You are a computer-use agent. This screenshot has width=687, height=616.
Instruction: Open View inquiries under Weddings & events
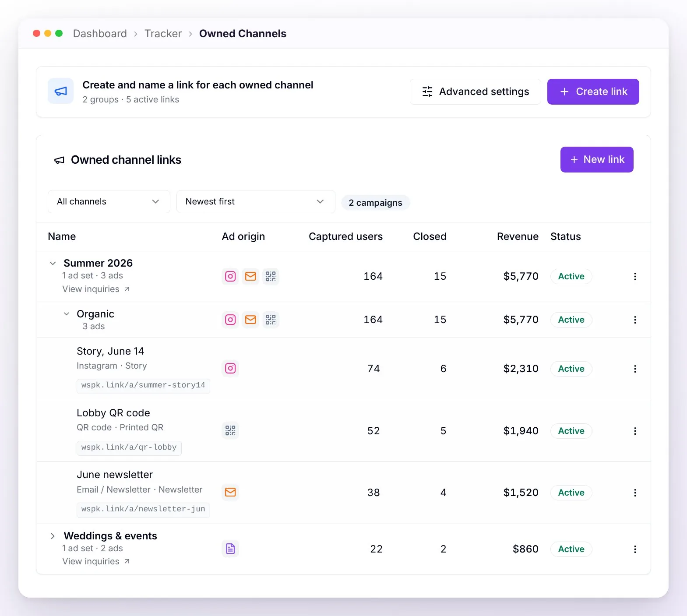pos(96,561)
